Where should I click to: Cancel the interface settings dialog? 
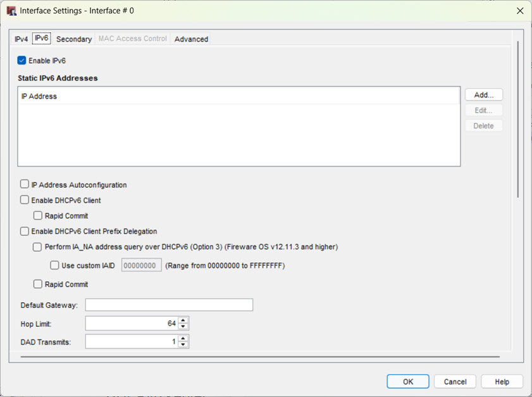coord(455,381)
